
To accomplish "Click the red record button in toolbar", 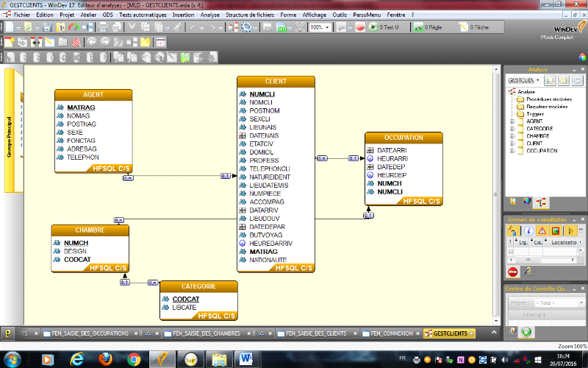I will pos(360,27).
